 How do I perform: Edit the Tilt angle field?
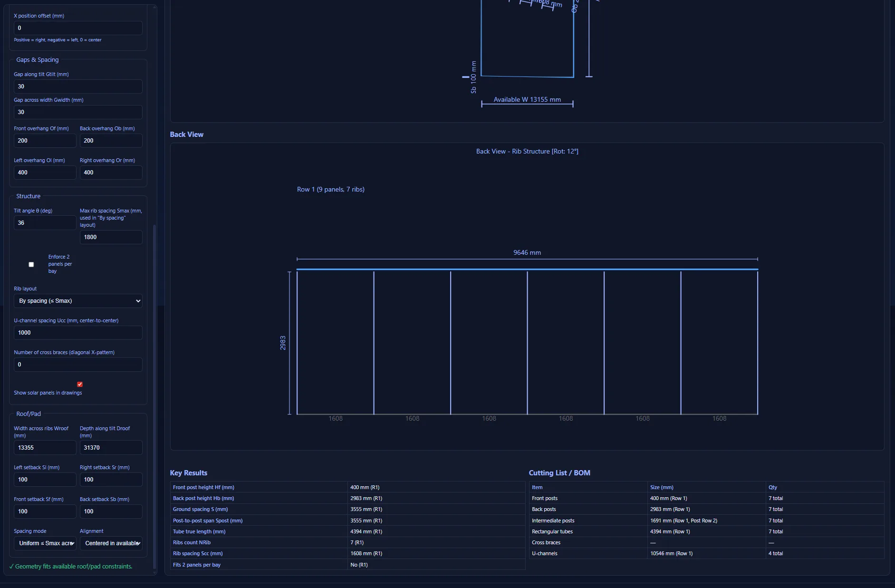45,223
